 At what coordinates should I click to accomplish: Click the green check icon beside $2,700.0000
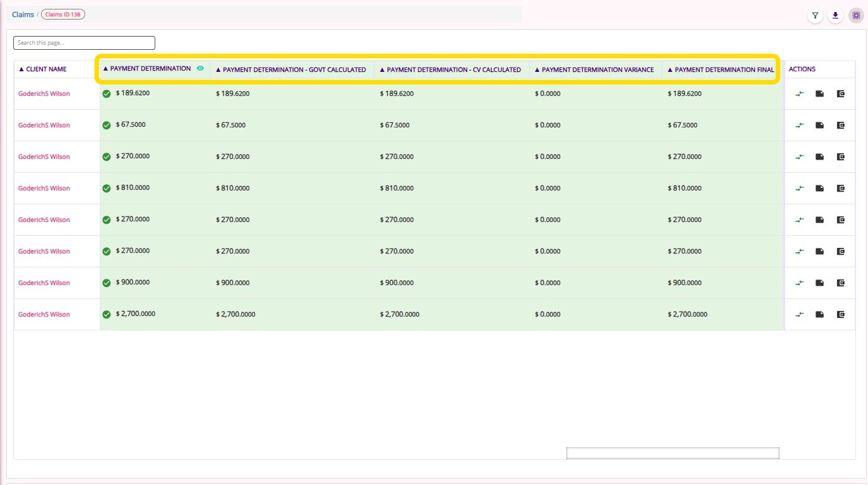107,315
